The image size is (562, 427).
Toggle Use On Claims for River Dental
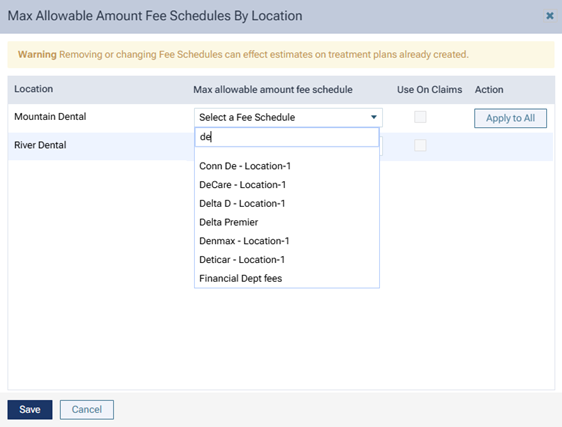420,145
